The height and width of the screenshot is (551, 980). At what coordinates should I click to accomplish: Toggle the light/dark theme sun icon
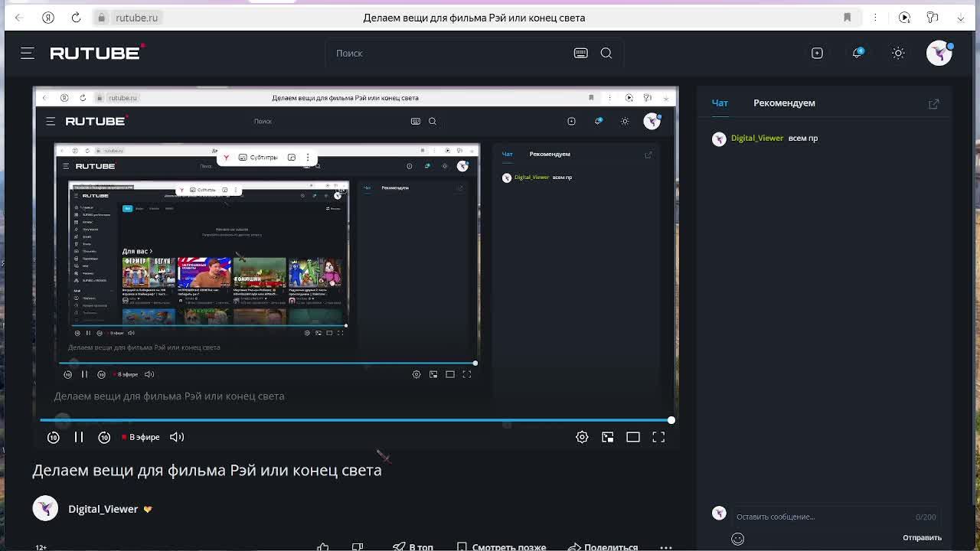[898, 53]
